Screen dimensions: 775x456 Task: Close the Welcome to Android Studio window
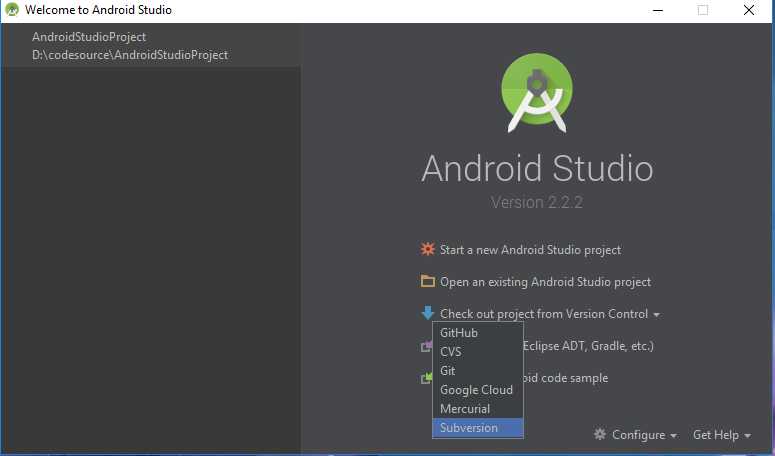pyautogui.click(x=749, y=10)
